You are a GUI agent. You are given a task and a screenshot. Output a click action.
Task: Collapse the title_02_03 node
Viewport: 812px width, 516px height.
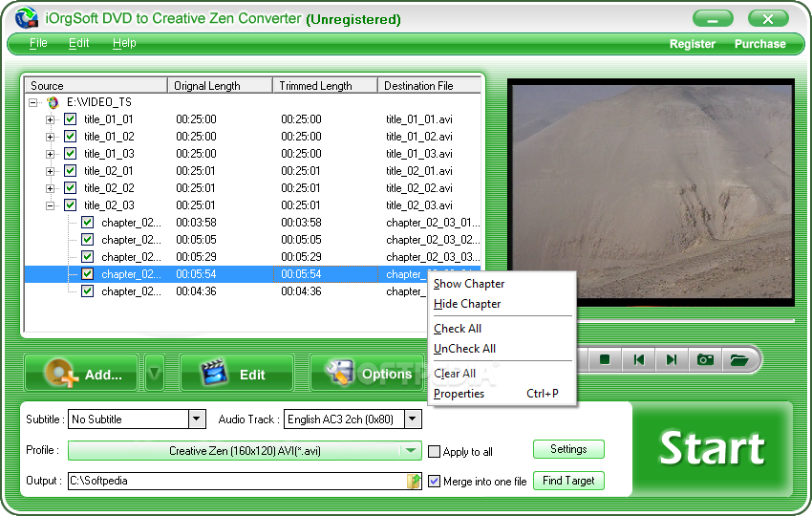tap(51, 205)
